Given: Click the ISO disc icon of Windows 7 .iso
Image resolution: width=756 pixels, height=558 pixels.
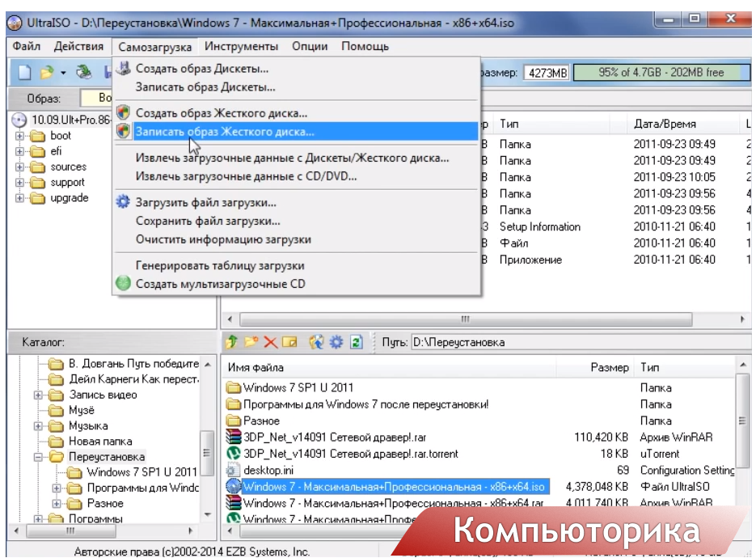Looking at the screenshot, I should click(234, 486).
